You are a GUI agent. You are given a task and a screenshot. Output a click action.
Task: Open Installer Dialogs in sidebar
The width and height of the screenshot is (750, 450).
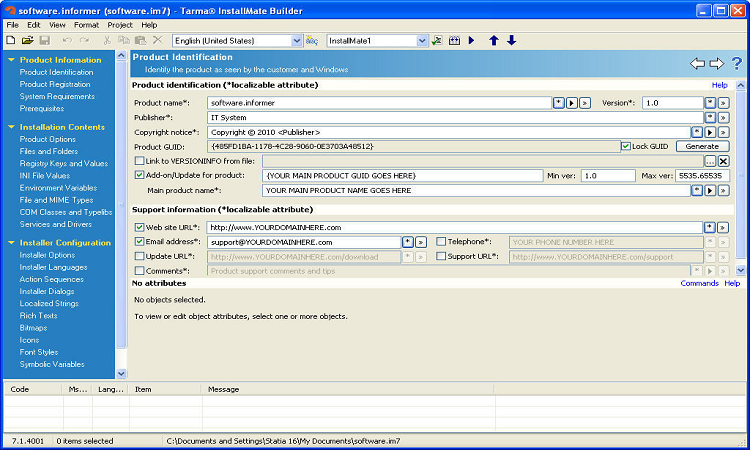pos(47,291)
